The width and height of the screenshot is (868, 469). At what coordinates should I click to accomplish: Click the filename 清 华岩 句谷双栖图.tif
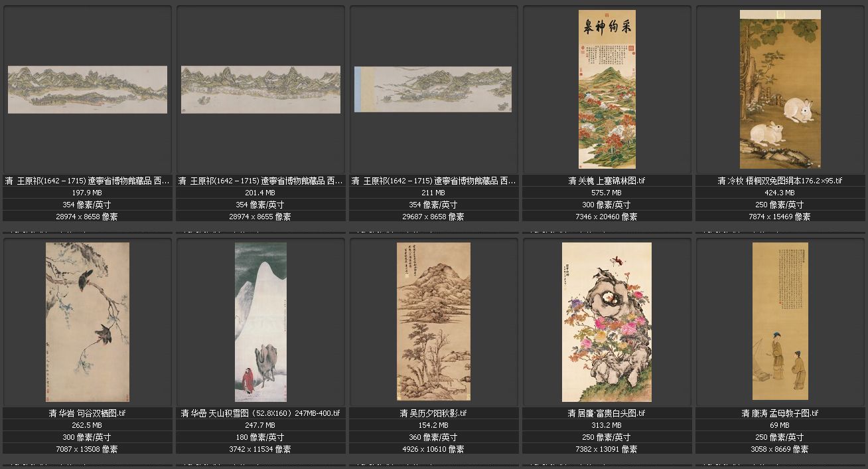click(87, 413)
